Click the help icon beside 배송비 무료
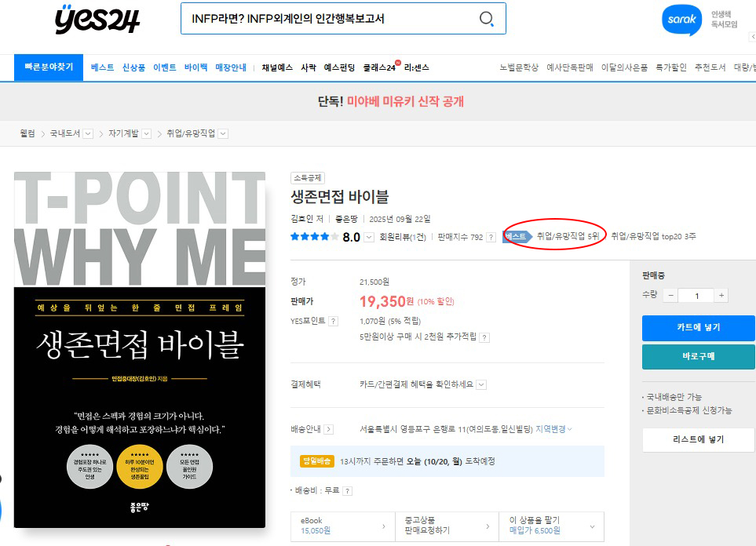 pyautogui.click(x=347, y=491)
